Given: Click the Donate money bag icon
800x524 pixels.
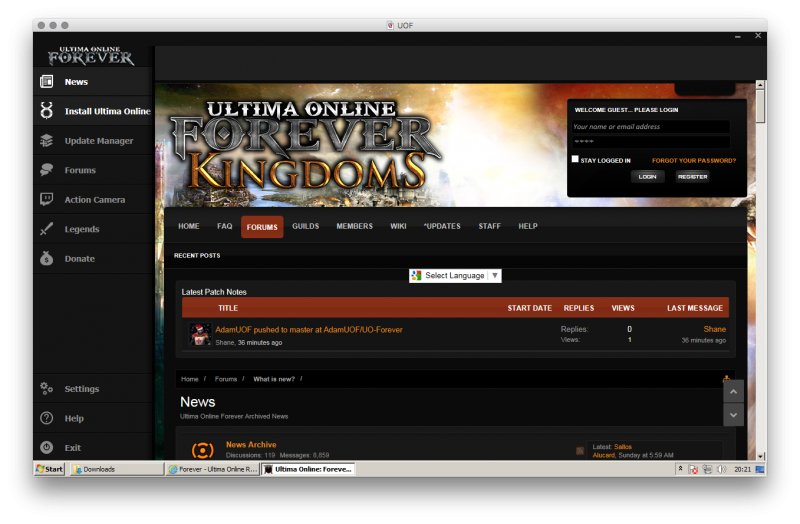Looking at the screenshot, I should point(46,258).
